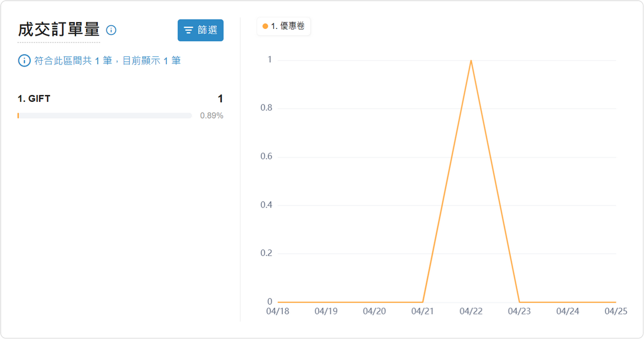Click the chart peak point at 04/22
Screen dimensions: 644x339
pos(471,60)
